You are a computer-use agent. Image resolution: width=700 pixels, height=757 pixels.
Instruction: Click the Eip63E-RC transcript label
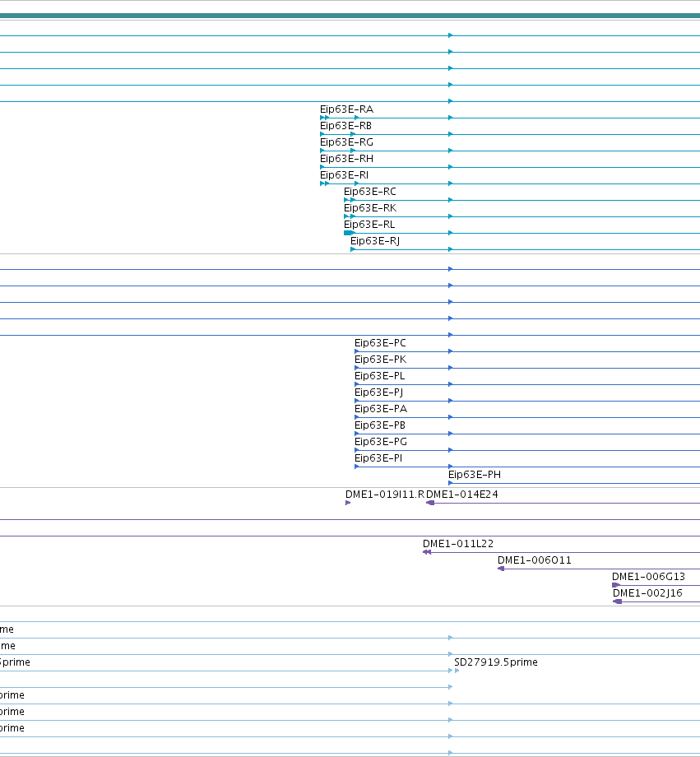pos(370,192)
